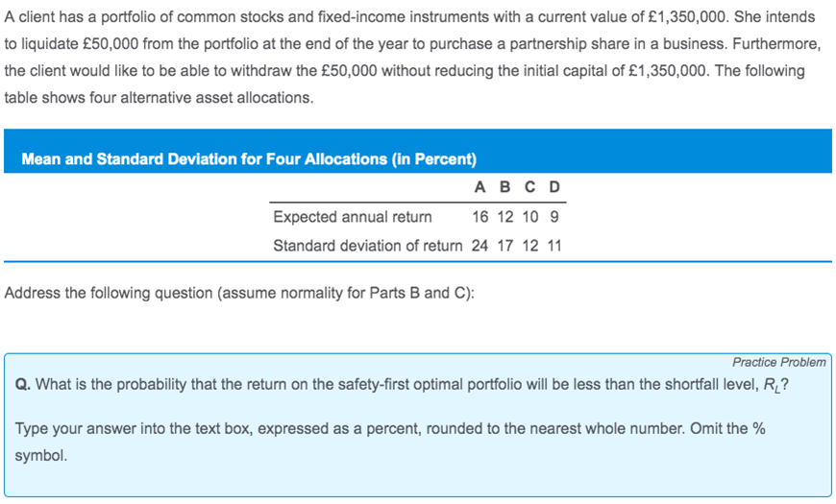
Task: Select column header D in the table
Action: pyautogui.click(x=554, y=187)
